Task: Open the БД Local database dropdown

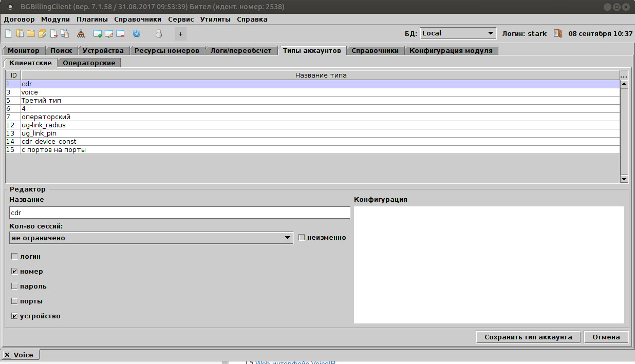Action: click(458, 33)
